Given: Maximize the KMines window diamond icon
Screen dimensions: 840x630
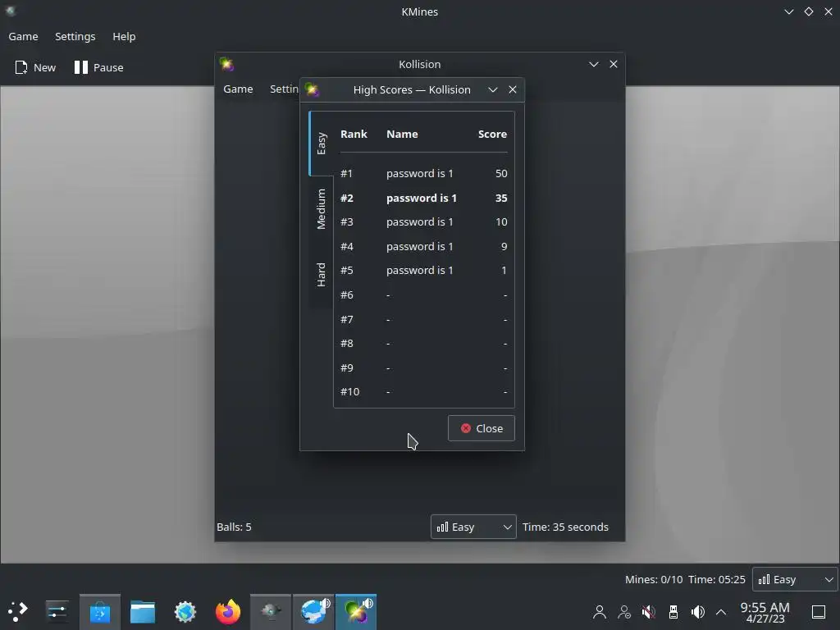Looking at the screenshot, I should pyautogui.click(x=809, y=11).
